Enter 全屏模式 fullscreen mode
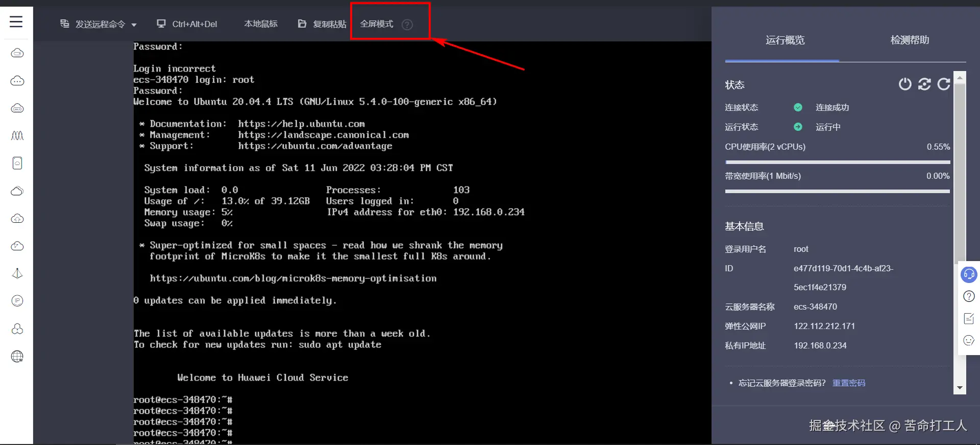Screen dimensions: 980x445 (377, 24)
